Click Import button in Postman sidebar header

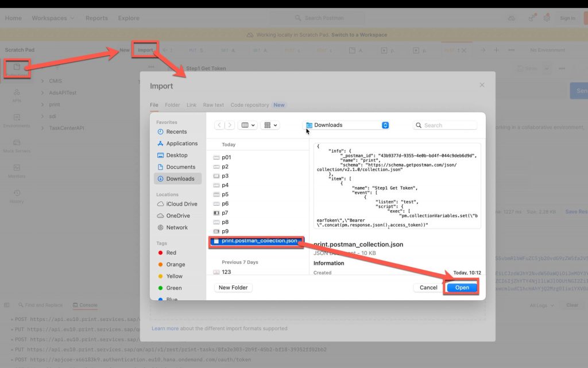pyautogui.click(x=145, y=50)
